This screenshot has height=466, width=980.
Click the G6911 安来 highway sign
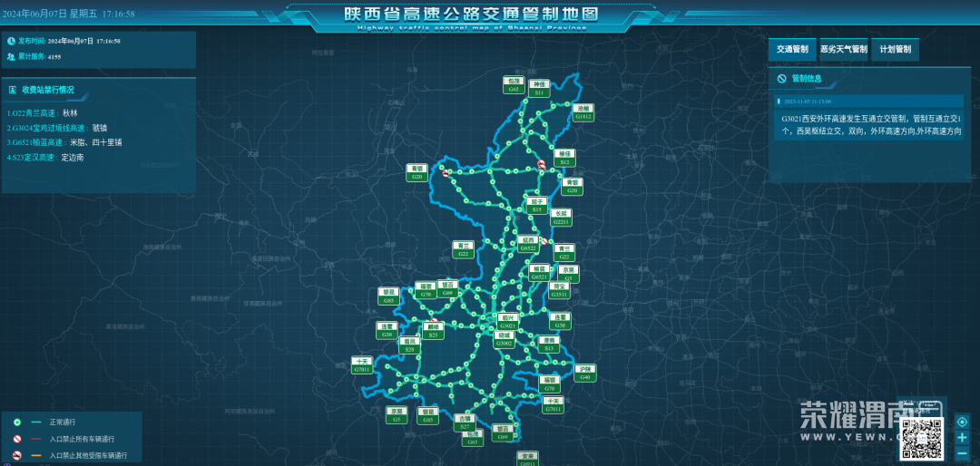[x=527, y=459]
